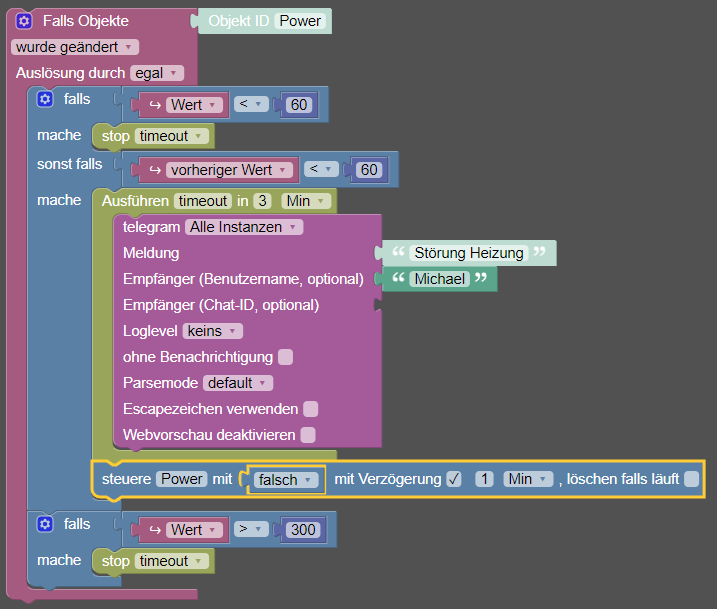Image resolution: width=717 pixels, height=609 pixels.
Task: Select the 'Ausführen' block label
Action: click(135, 201)
